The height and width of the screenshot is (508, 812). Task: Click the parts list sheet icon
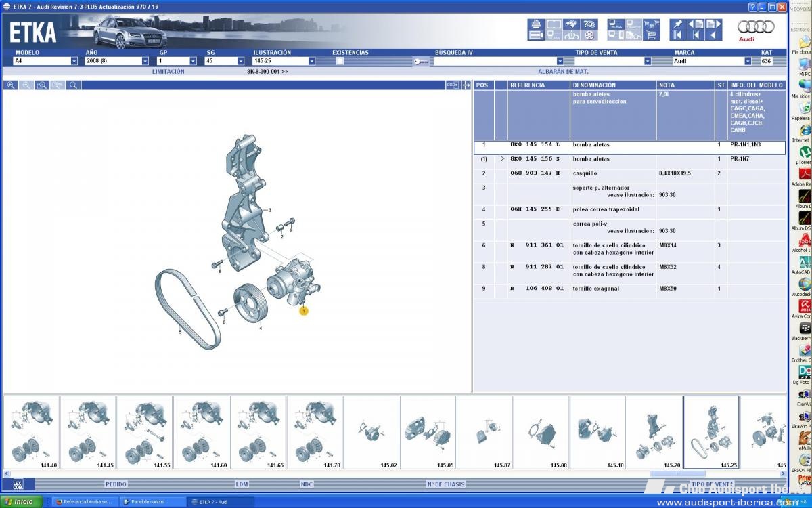pyautogui.click(x=536, y=35)
